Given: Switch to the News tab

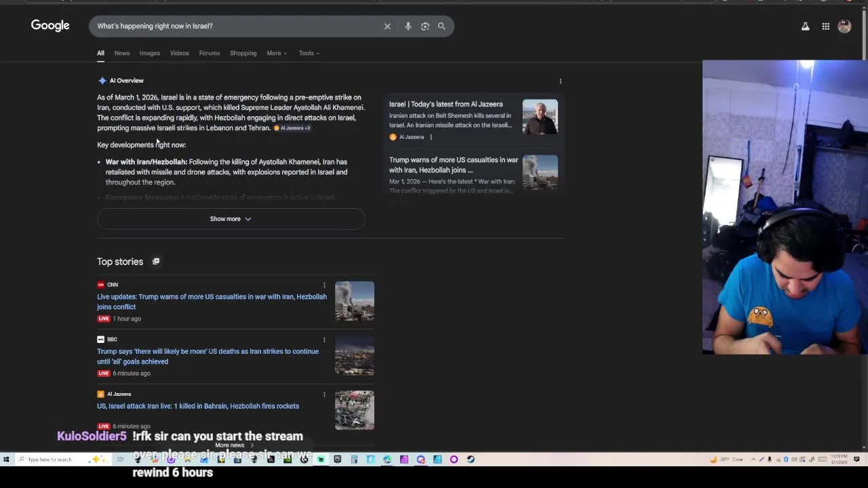Looking at the screenshot, I should (x=122, y=54).
